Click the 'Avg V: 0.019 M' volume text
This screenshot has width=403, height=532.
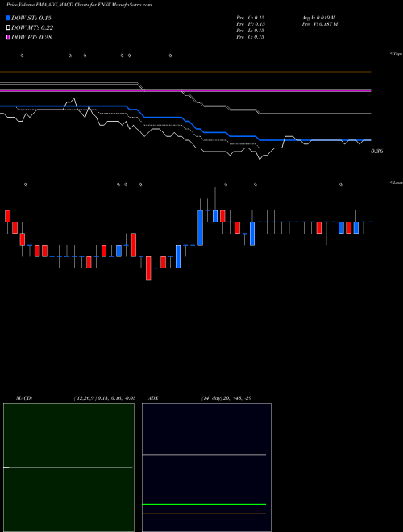click(319, 18)
